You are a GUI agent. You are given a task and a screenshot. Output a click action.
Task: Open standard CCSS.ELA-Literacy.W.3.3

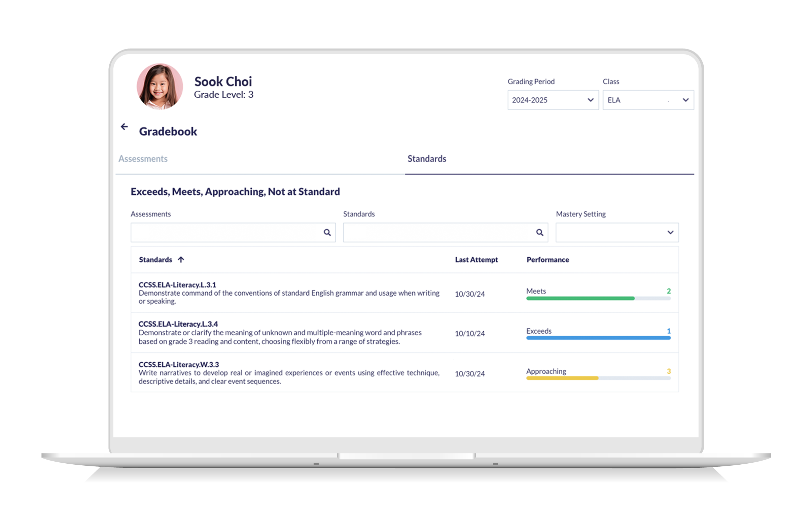(178, 364)
